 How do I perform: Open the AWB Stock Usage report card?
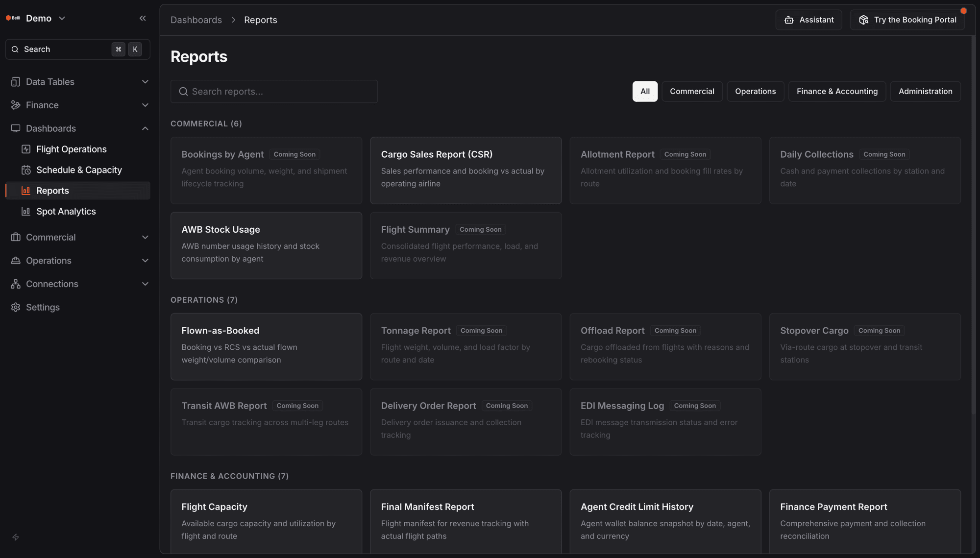click(x=266, y=245)
